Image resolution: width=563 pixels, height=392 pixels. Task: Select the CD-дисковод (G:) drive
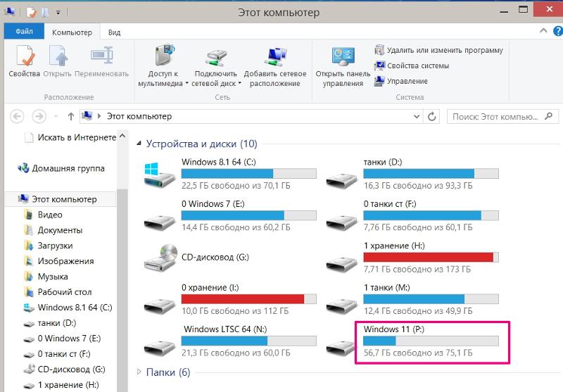(x=196, y=257)
